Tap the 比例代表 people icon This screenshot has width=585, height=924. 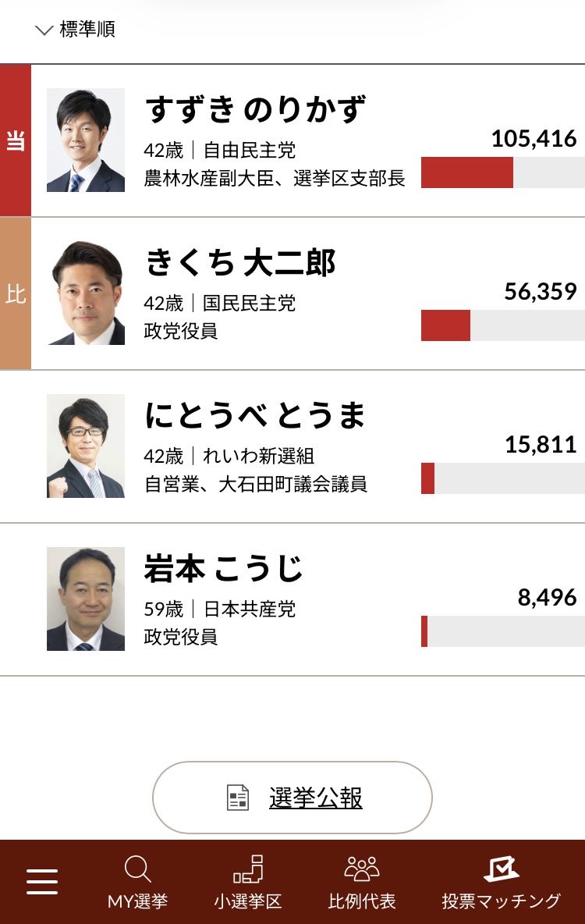pos(362,869)
